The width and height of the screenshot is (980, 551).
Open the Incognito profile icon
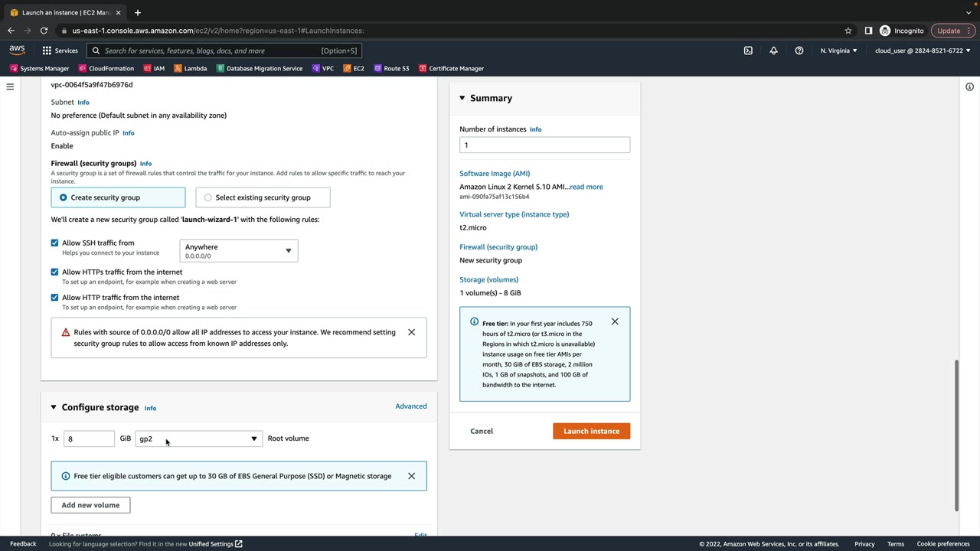(x=902, y=31)
